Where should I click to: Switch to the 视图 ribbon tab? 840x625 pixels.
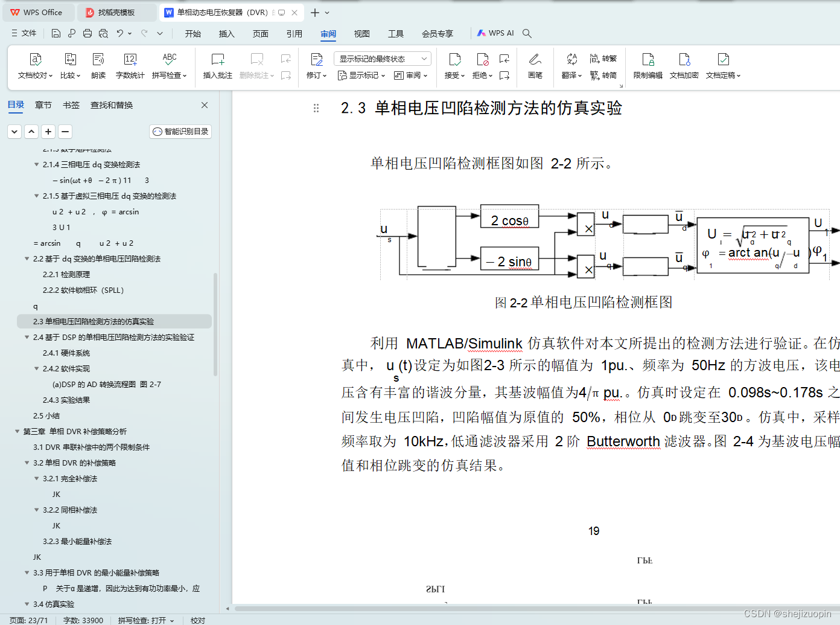click(x=362, y=34)
